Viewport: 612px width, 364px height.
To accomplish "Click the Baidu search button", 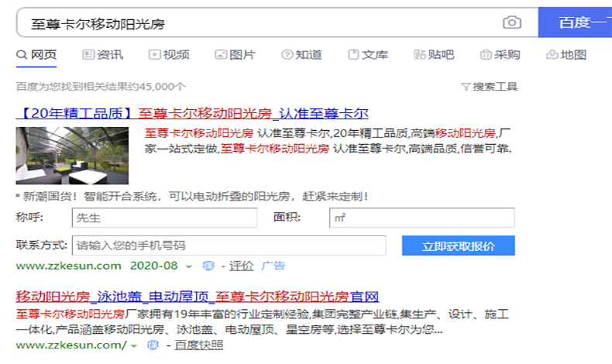I will click(575, 22).
